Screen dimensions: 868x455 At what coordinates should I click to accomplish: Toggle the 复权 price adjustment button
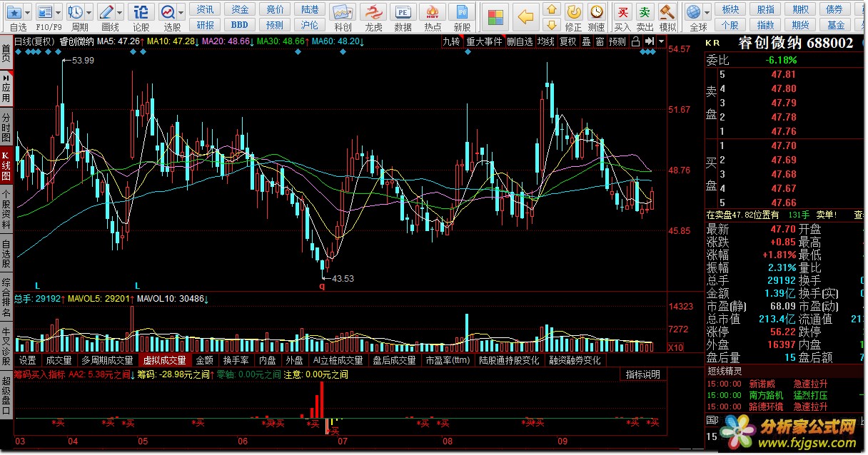coord(568,41)
